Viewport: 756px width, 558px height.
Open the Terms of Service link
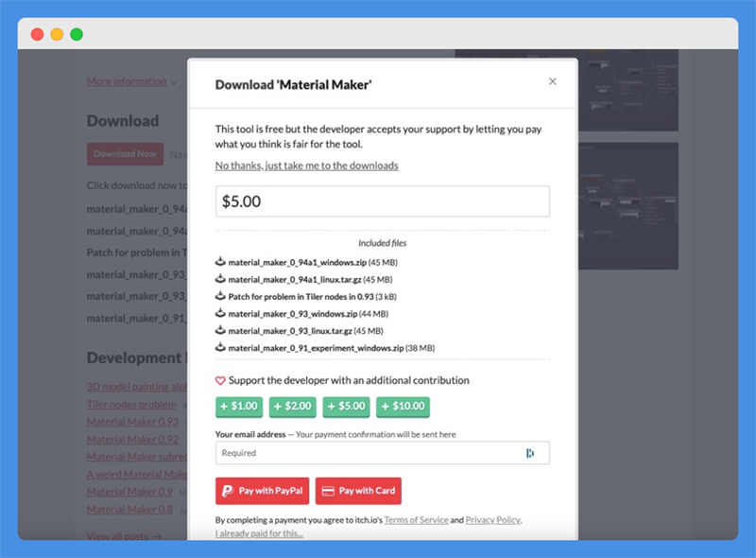[416, 520]
